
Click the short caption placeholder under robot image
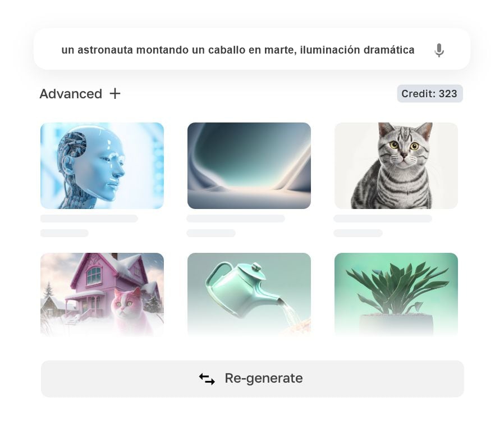click(65, 233)
